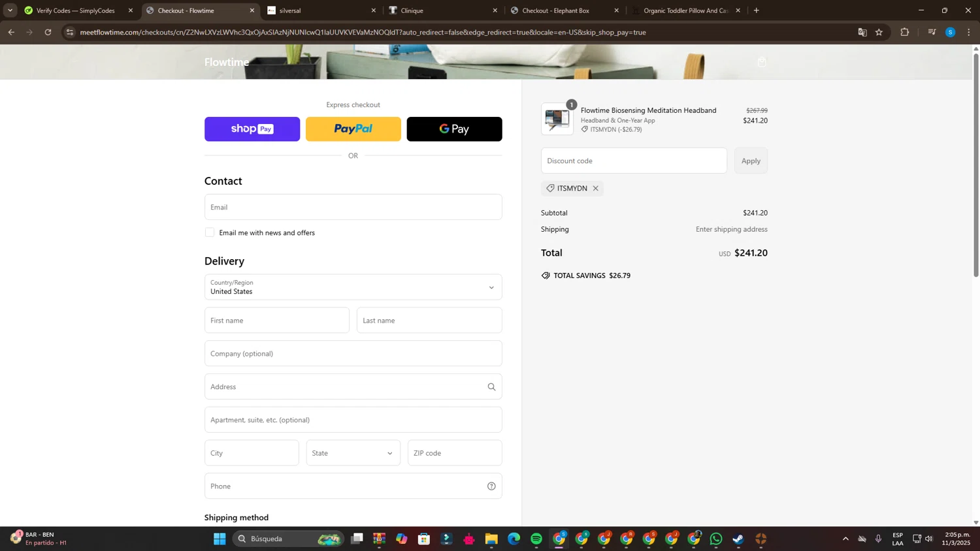Open the tab search dropdown arrow
The width and height of the screenshot is (980, 551).
(x=10, y=10)
